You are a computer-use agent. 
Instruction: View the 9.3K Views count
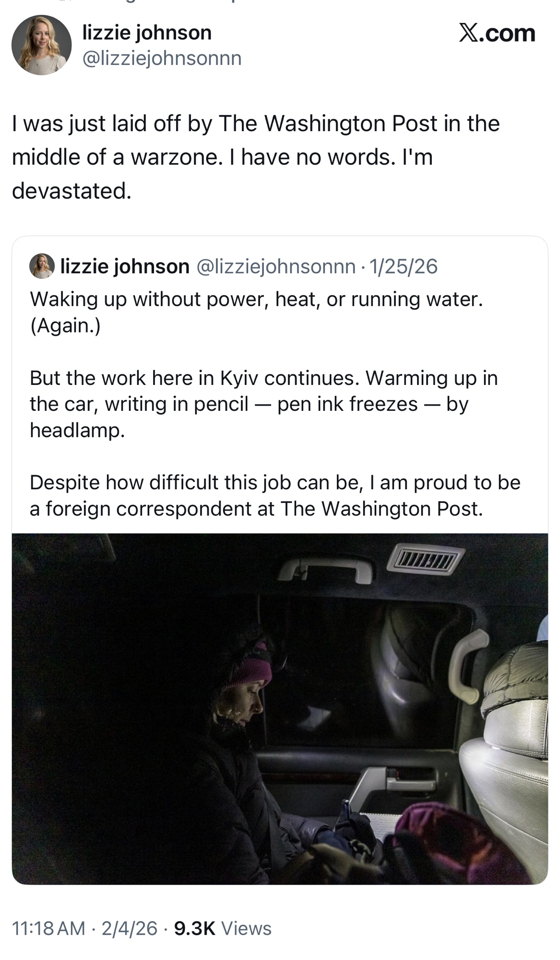pyautogui.click(x=223, y=928)
